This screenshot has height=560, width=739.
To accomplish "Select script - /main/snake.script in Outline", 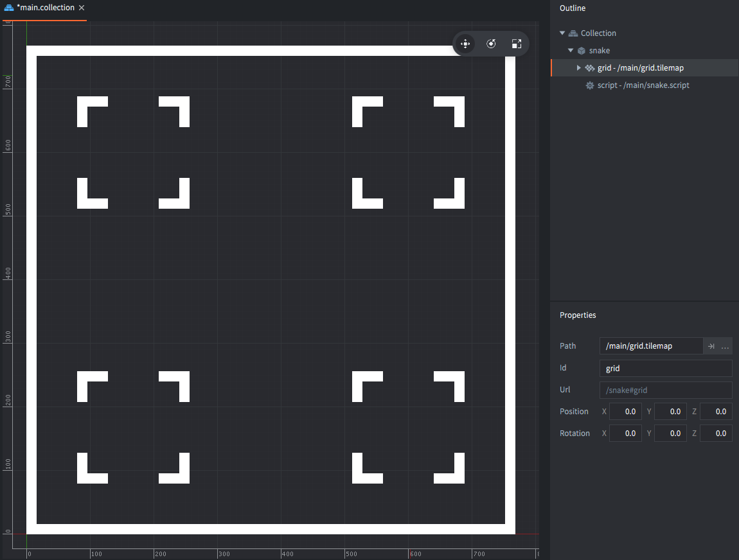I will pyautogui.click(x=645, y=85).
